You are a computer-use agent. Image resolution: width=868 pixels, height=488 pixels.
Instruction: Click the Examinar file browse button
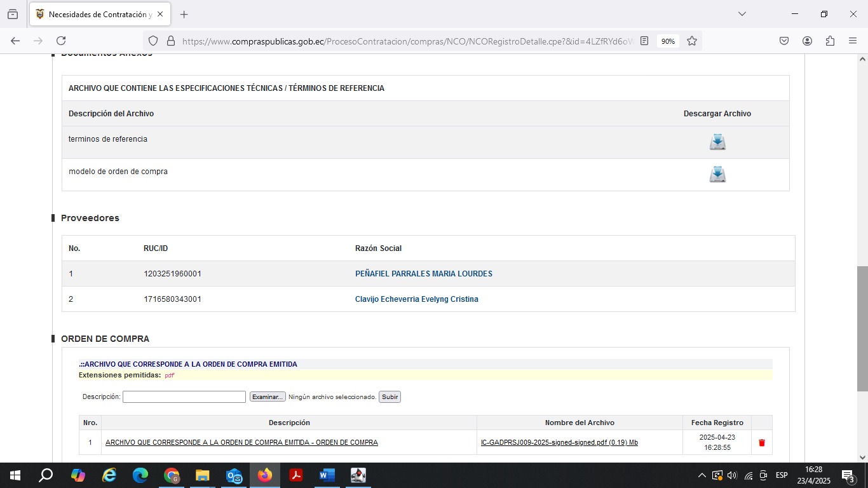point(268,396)
